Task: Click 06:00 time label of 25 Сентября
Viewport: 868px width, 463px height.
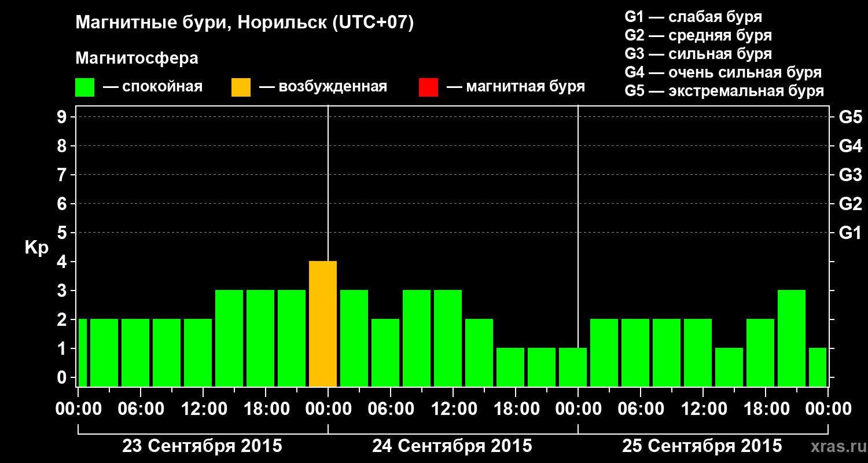Action: [x=641, y=409]
